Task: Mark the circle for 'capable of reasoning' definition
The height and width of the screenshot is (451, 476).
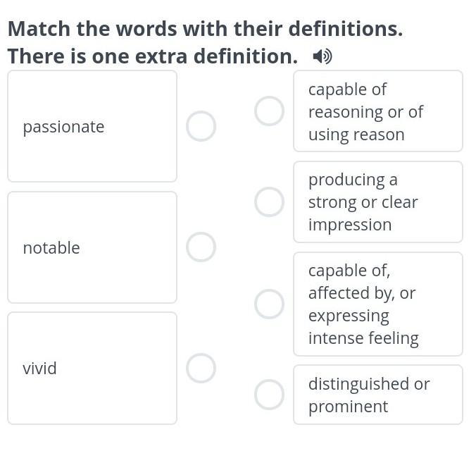Action: (269, 111)
